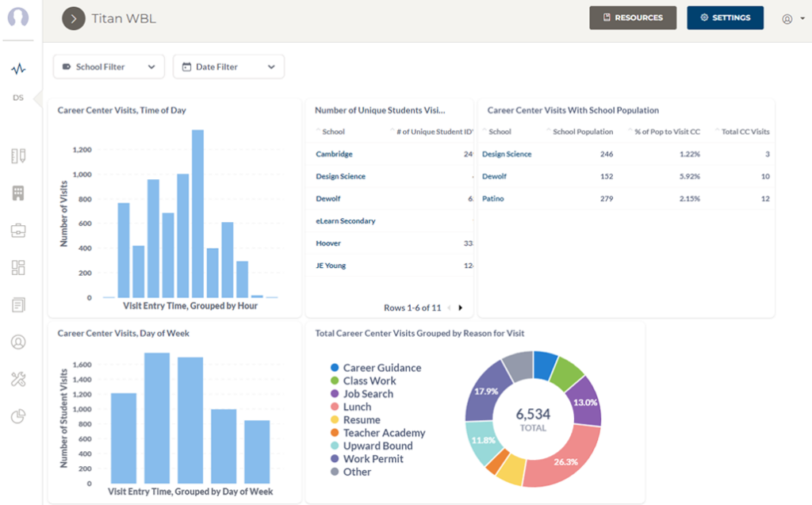Click the green Class Work legend swatch
The width and height of the screenshot is (812, 505).
click(x=335, y=381)
